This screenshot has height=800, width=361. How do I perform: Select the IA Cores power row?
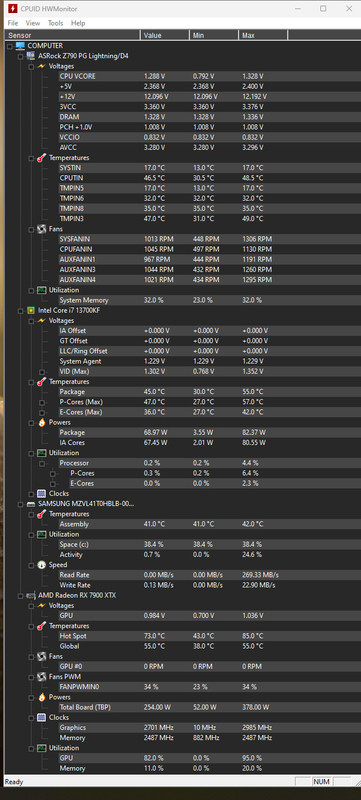coord(209,442)
